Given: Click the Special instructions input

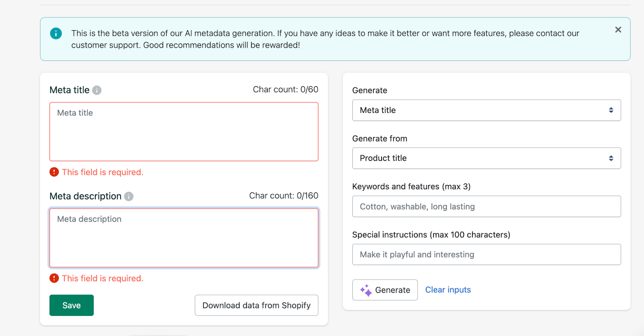Looking at the screenshot, I should click(x=487, y=254).
